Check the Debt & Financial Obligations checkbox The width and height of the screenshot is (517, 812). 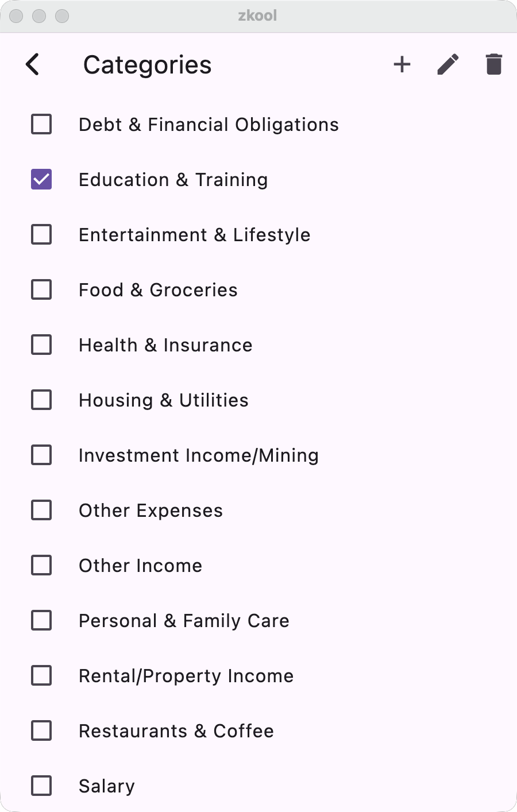point(41,124)
